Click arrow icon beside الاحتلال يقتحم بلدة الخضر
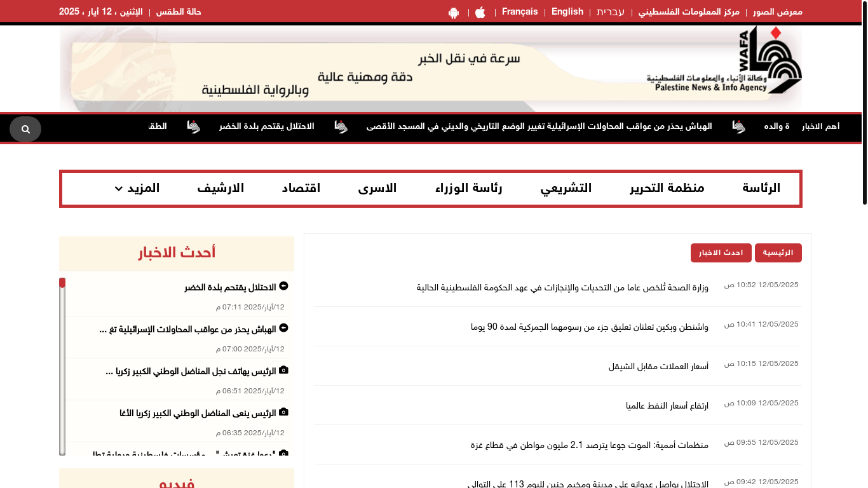Screen dimensions: 868x488 point(283,286)
